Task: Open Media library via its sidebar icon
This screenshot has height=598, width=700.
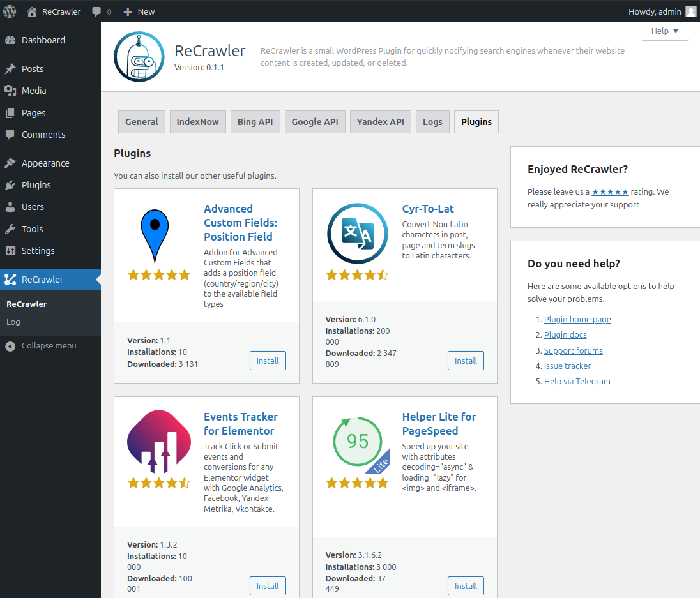Action: click(x=10, y=91)
